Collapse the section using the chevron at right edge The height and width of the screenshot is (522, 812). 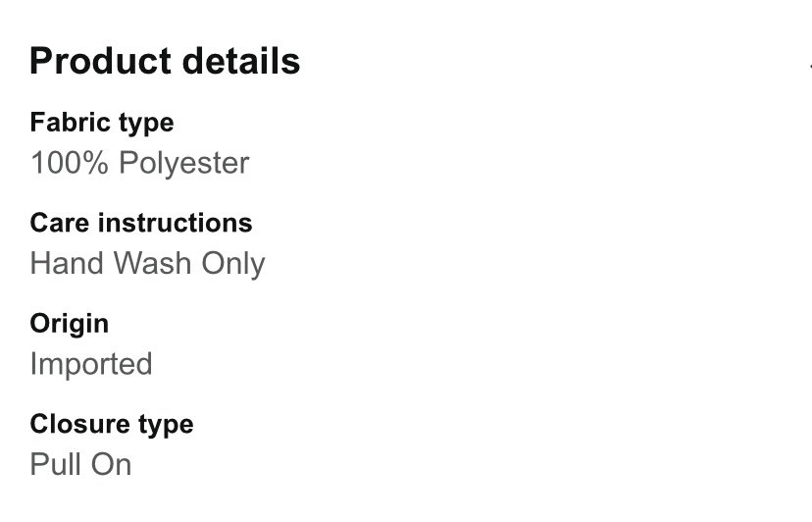coord(810,66)
